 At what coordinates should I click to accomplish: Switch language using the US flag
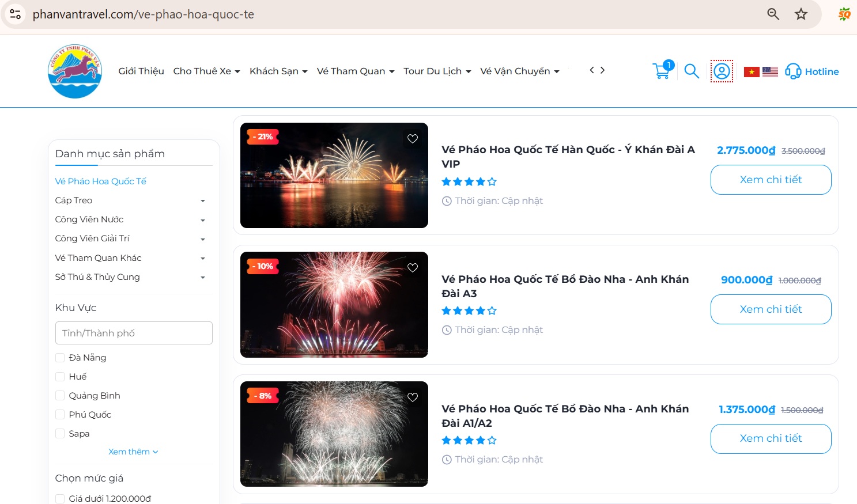(771, 71)
